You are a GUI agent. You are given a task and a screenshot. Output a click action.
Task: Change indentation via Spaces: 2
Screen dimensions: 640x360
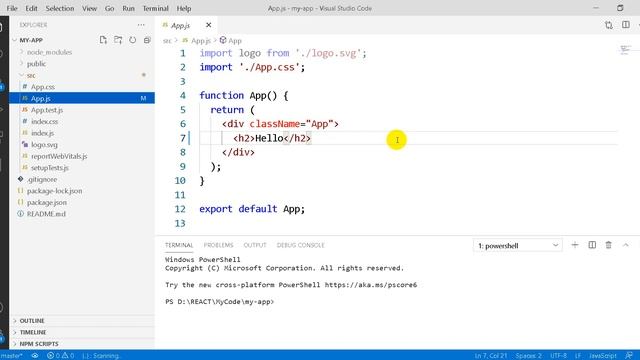[x=528, y=356]
